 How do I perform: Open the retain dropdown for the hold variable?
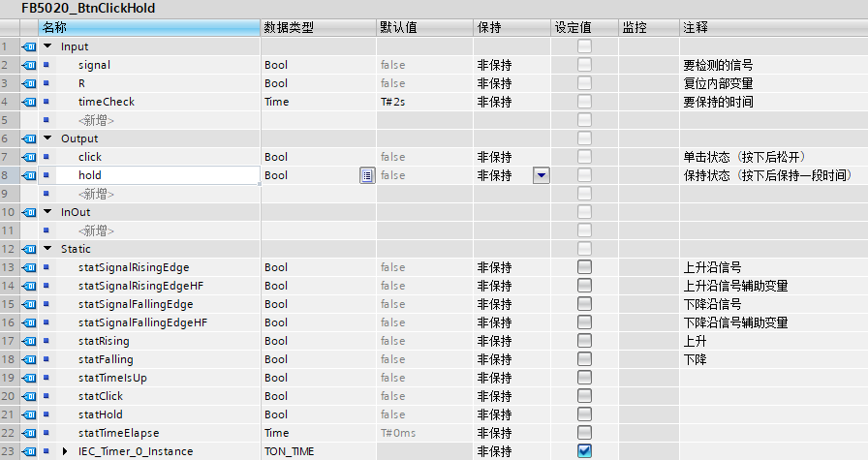pos(542,175)
